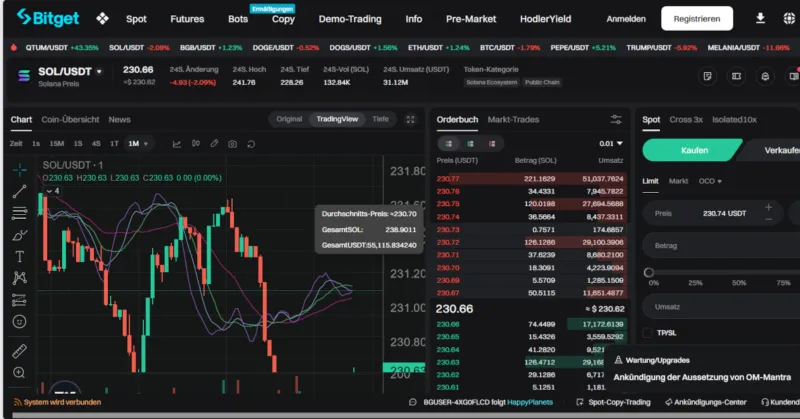Open the alert bell icon
800x419 pixels.
(x=765, y=76)
